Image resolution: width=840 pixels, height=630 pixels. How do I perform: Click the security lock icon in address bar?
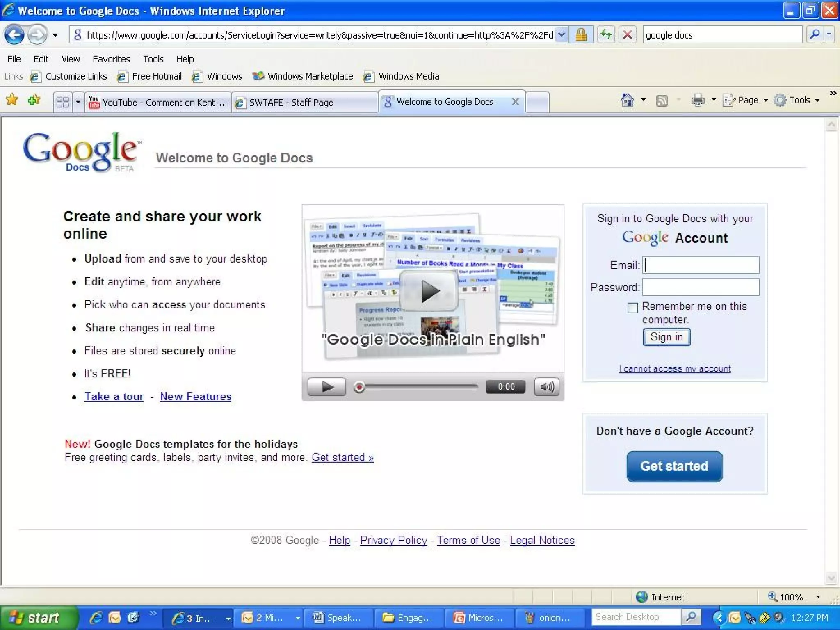coord(581,35)
